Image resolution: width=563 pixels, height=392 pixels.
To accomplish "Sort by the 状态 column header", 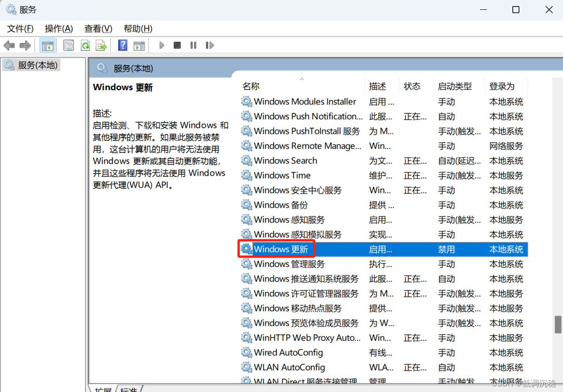I will click(417, 86).
